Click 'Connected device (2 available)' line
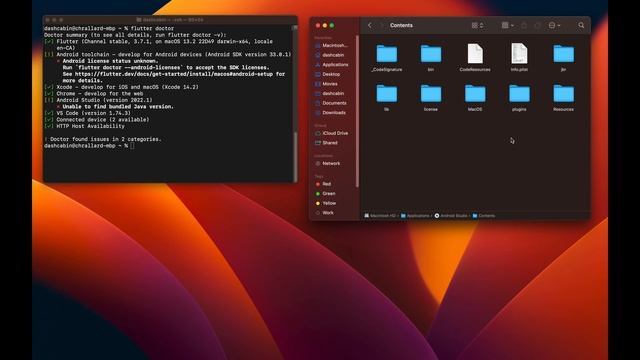Image resolution: width=640 pixels, height=360 pixels. tap(96, 120)
